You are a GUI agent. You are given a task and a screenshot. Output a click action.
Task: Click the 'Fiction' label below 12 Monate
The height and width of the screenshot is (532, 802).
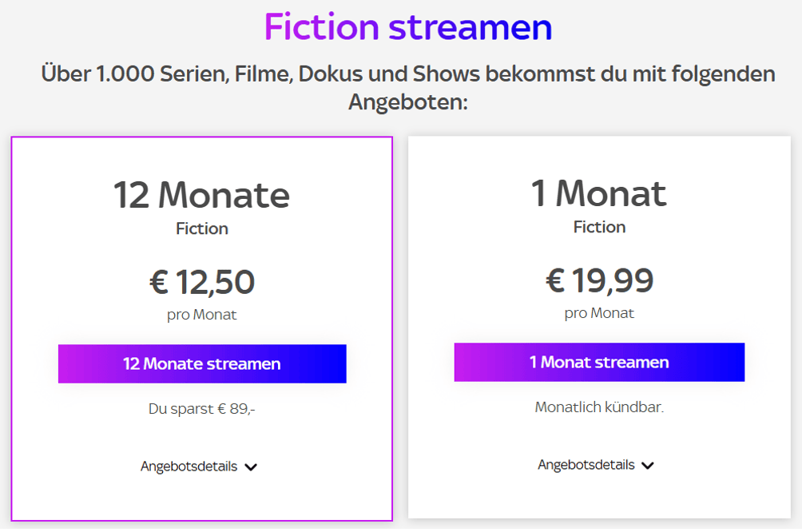click(x=202, y=229)
